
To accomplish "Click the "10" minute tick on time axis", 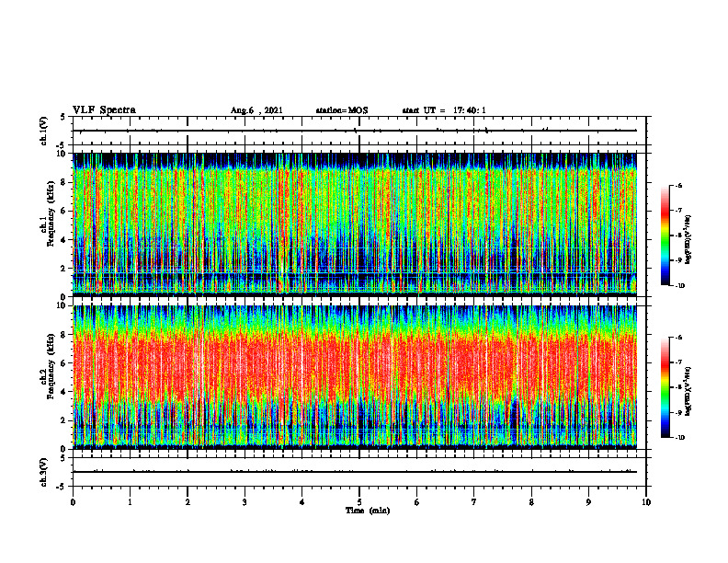I will 646,502.
